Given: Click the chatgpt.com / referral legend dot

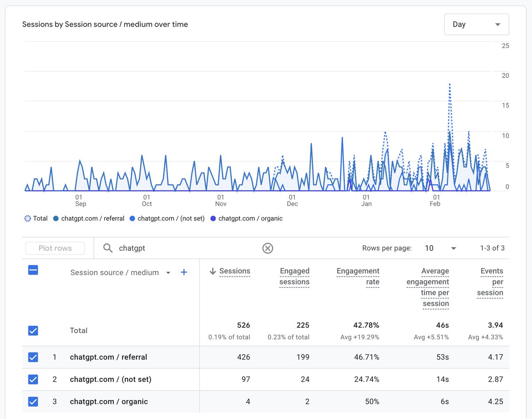Looking at the screenshot, I should tap(57, 218).
